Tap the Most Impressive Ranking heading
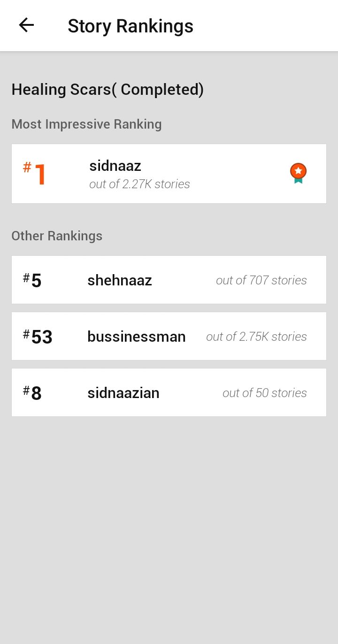The height and width of the screenshot is (644, 338). [86, 124]
